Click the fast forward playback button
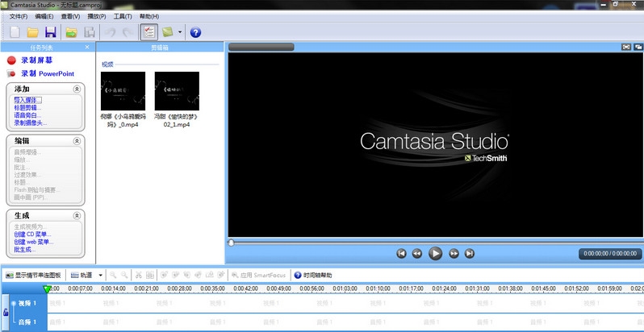This screenshot has height=332, width=644. point(454,254)
